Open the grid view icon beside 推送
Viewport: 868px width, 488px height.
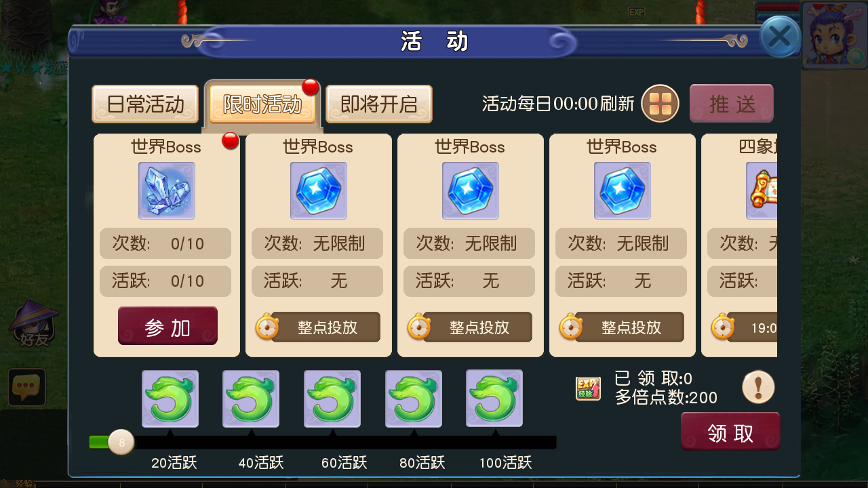(660, 104)
